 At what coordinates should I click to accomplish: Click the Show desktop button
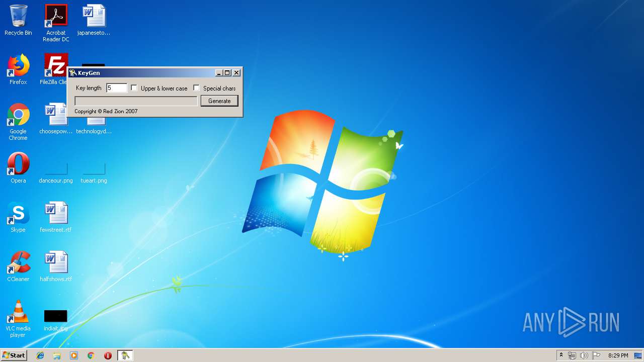tap(638, 355)
